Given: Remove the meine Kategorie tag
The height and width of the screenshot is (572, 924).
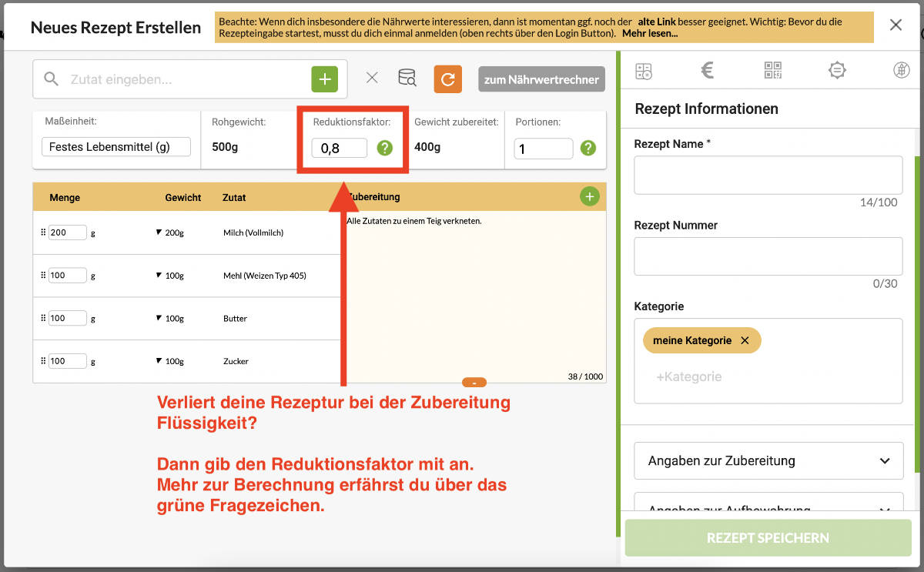Looking at the screenshot, I should pos(745,340).
